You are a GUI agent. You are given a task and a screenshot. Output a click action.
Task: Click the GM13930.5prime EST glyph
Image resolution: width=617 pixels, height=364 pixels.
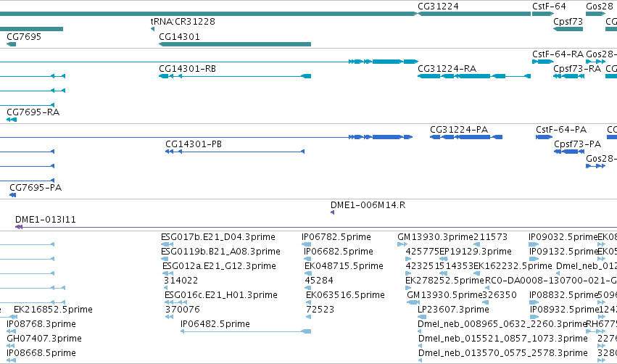(413, 302)
